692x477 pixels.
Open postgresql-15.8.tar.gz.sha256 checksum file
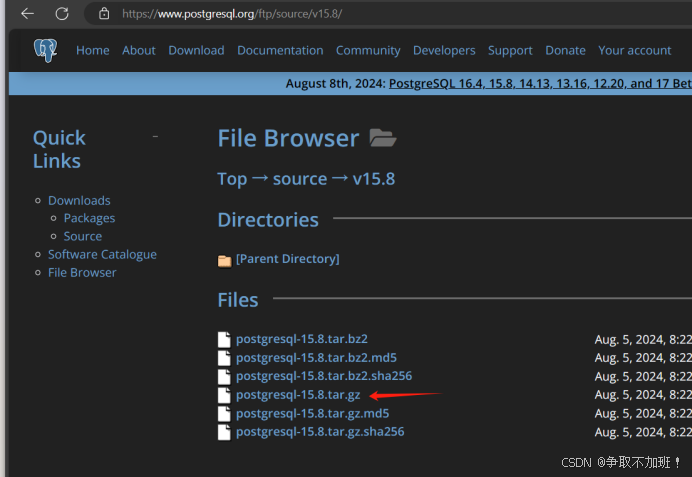pyautogui.click(x=320, y=432)
